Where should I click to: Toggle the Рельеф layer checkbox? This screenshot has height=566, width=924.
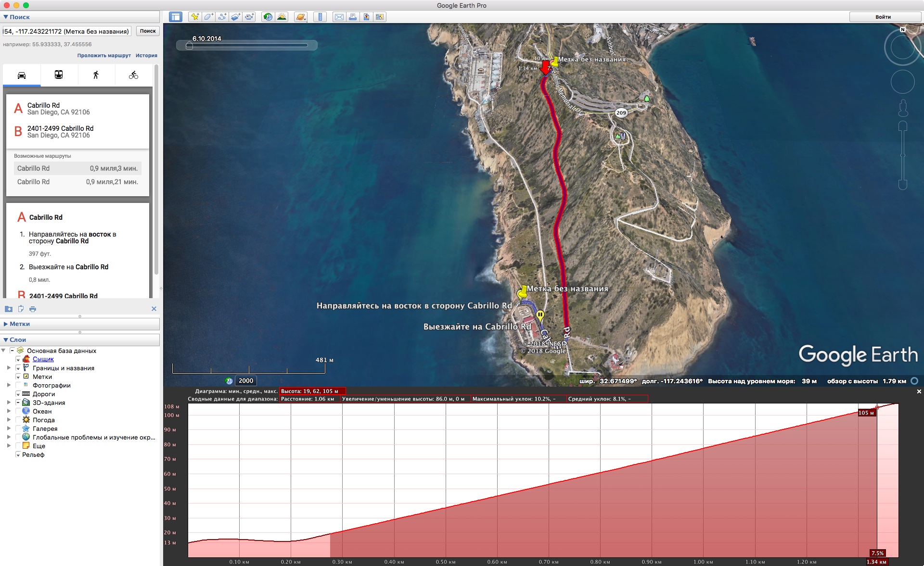[18, 454]
